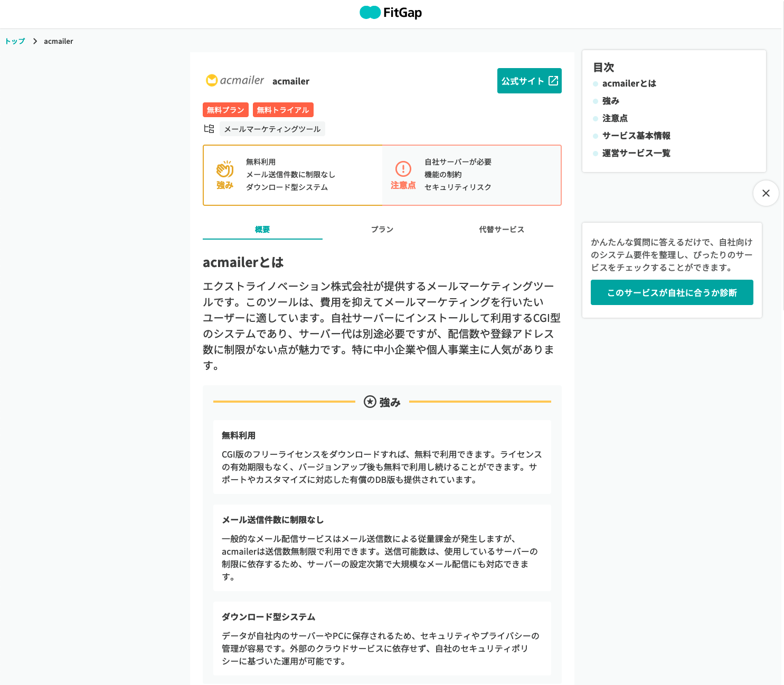This screenshot has height=685, width=784.
Task: Click the acmailer envelope logo
Action: click(x=234, y=80)
